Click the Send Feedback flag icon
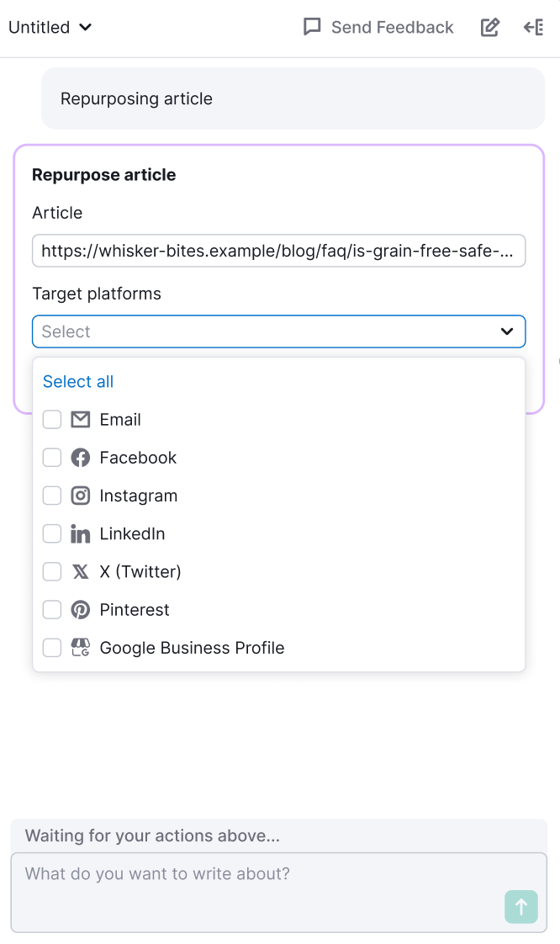 tap(312, 27)
